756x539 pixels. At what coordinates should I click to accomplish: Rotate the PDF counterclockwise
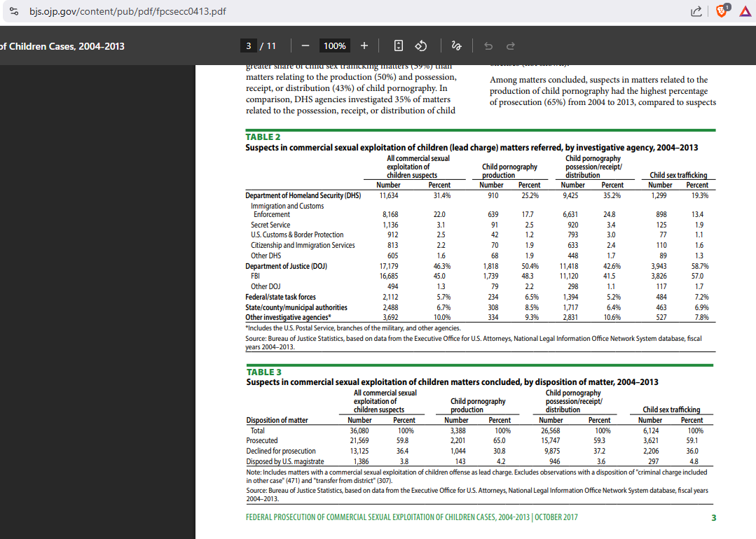click(421, 45)
